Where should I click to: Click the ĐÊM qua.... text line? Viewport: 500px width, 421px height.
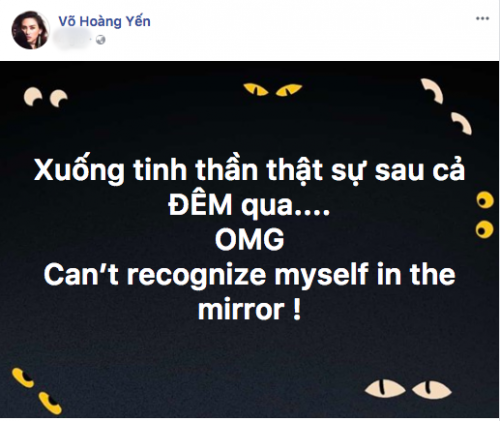249,205
